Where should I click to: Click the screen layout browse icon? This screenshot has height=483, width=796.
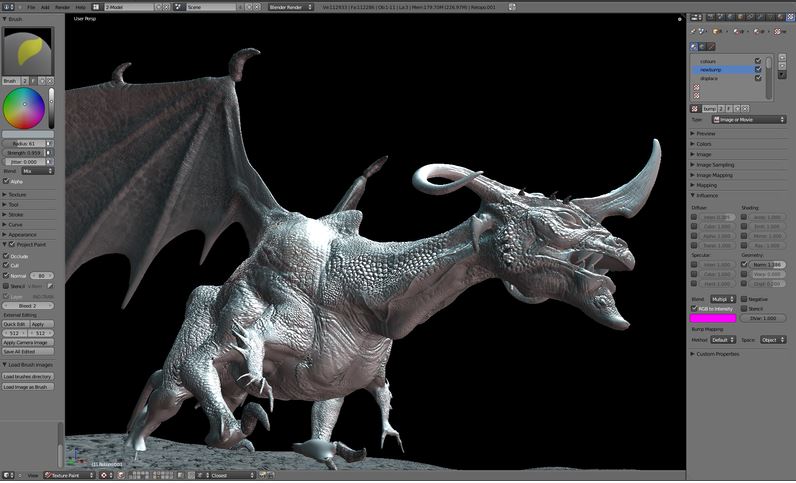[x=95, y=7]
